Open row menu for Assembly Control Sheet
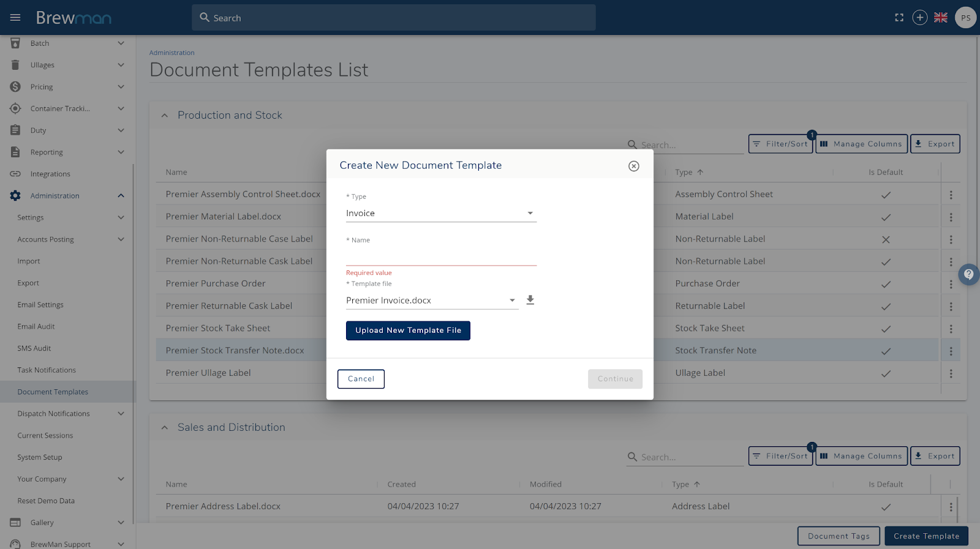The image size is (980, 549). (x=951, y=195)
